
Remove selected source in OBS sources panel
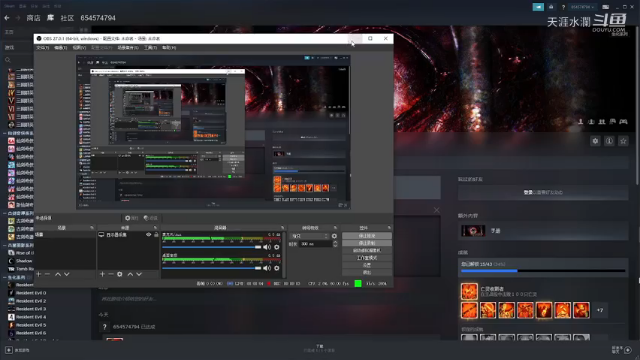(x=111, y=274)
